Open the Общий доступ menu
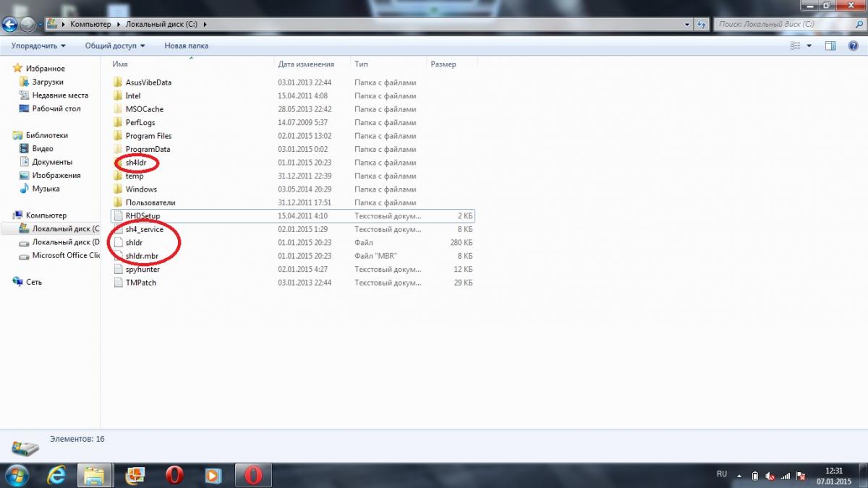The image size is (868, 488). pyautogui.click(x=115, y=46)
